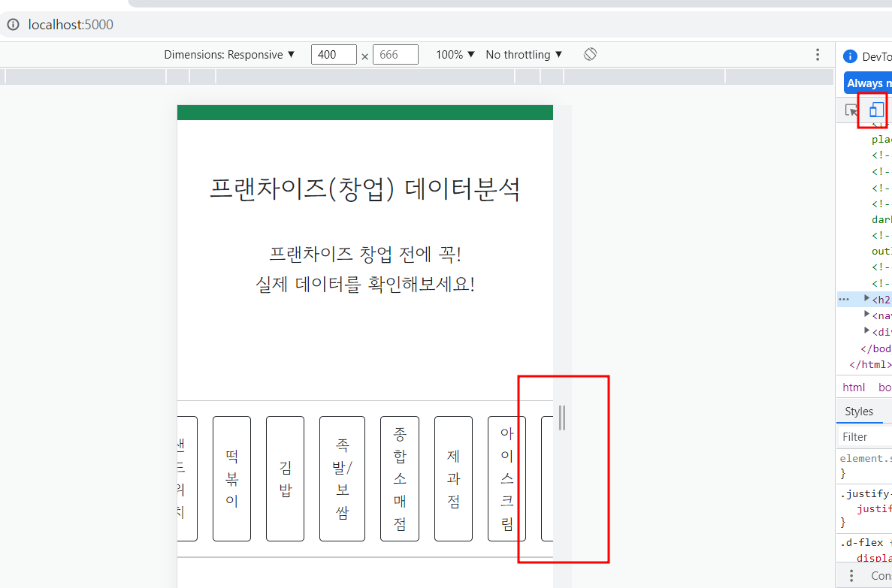Click the closing </html> tag line

(x=870, y=364)
